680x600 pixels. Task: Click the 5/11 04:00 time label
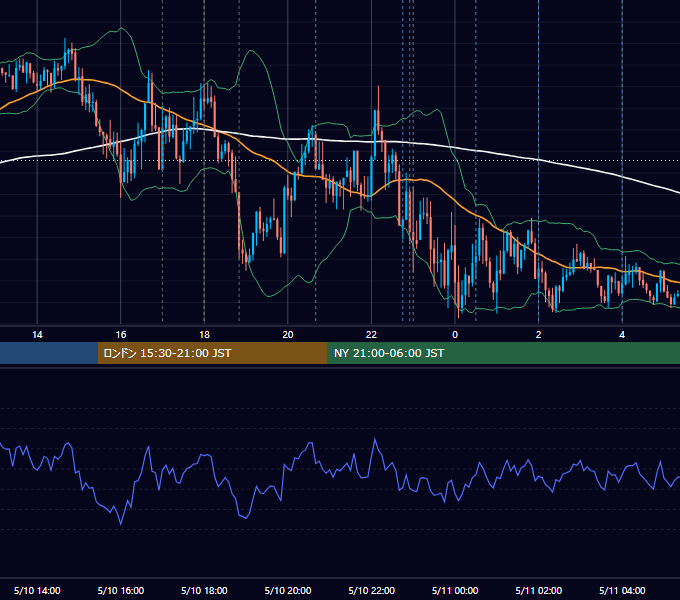[622, 590]
